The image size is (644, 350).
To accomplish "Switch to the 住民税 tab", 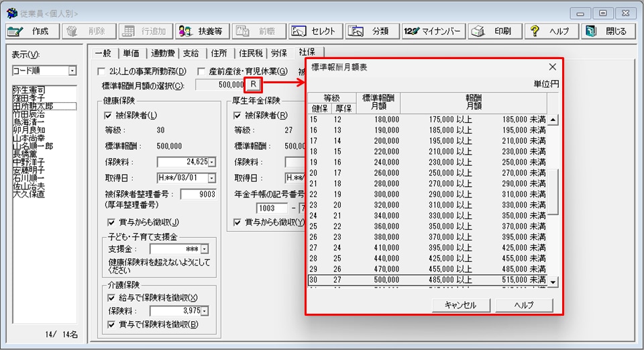I will pos(250,53).
